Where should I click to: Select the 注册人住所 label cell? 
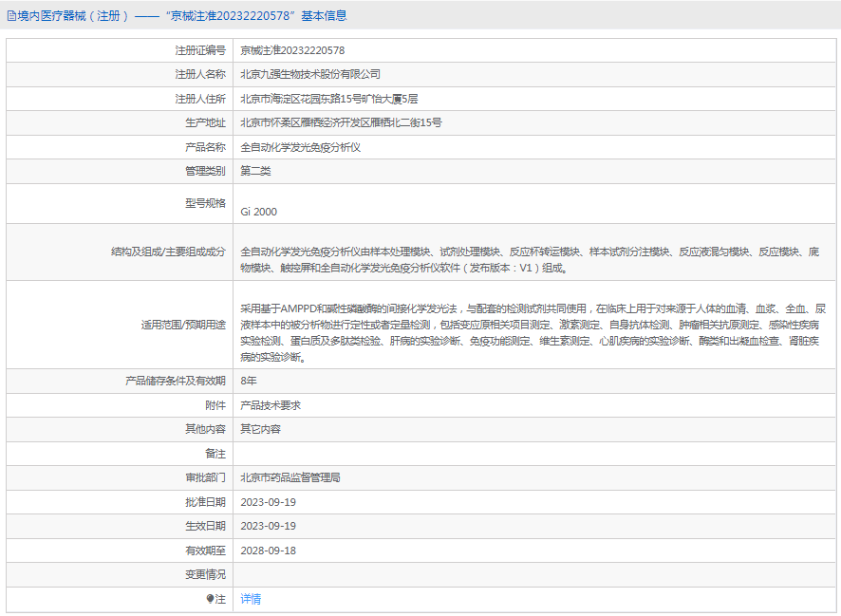click(120, 99)
